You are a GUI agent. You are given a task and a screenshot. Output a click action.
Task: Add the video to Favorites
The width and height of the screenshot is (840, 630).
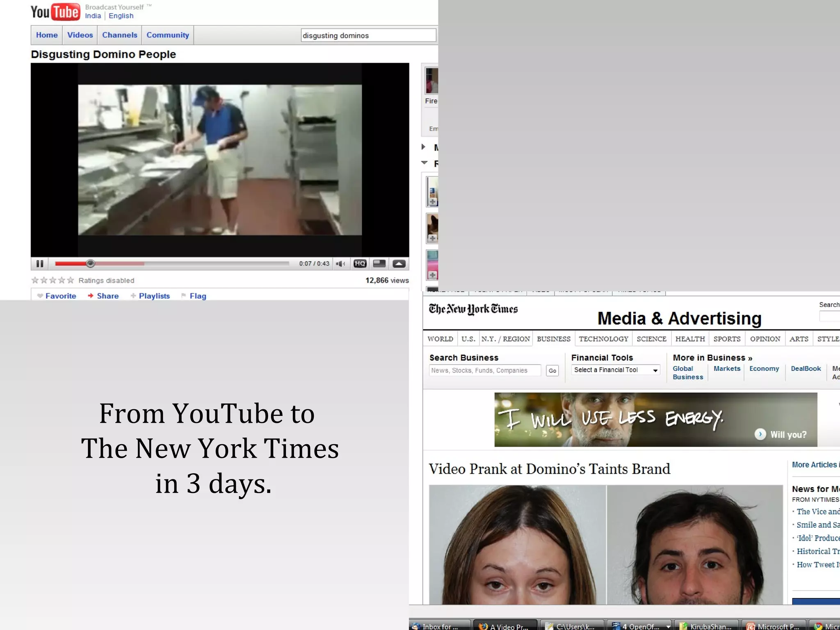pos(57,296)
